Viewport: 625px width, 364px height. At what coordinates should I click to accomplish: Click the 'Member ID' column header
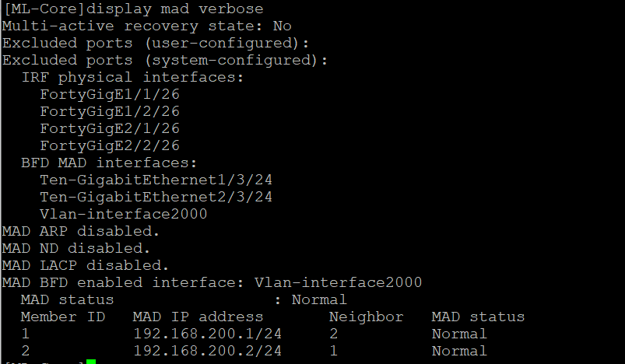pyautogui.click(x=63, y=317)
